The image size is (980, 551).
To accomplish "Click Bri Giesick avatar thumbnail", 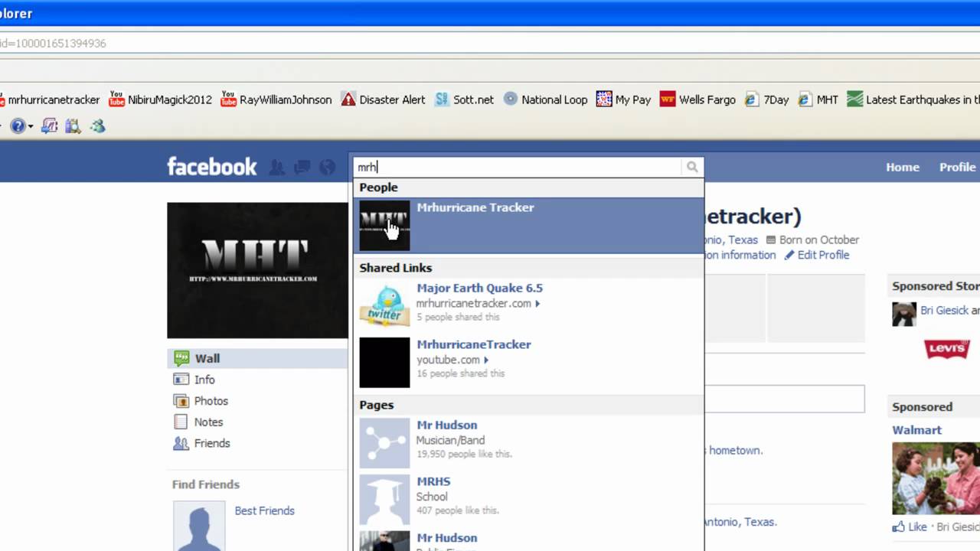I will 904,314.
